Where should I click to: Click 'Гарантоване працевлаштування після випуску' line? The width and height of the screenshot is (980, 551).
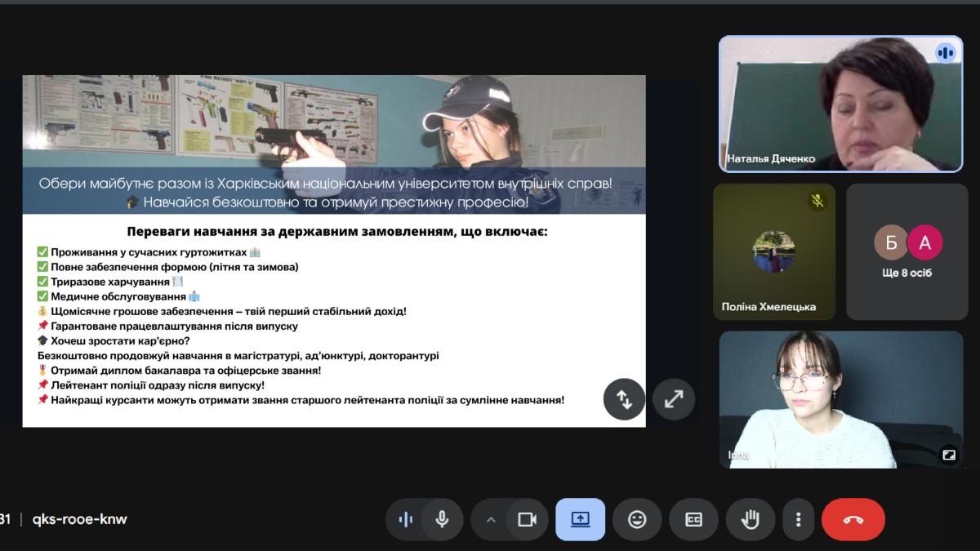click(x=167, y=326)
